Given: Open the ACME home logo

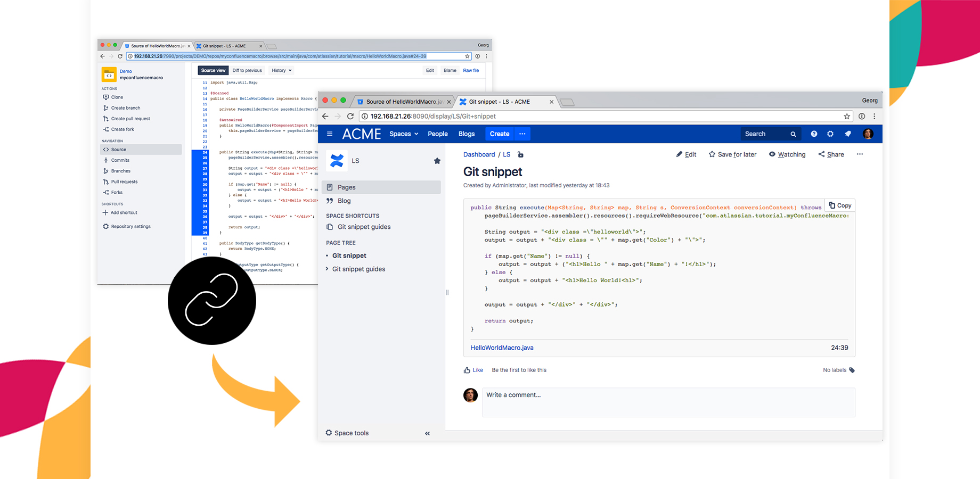Looking at the screenshot, I should tap(362, 134).
